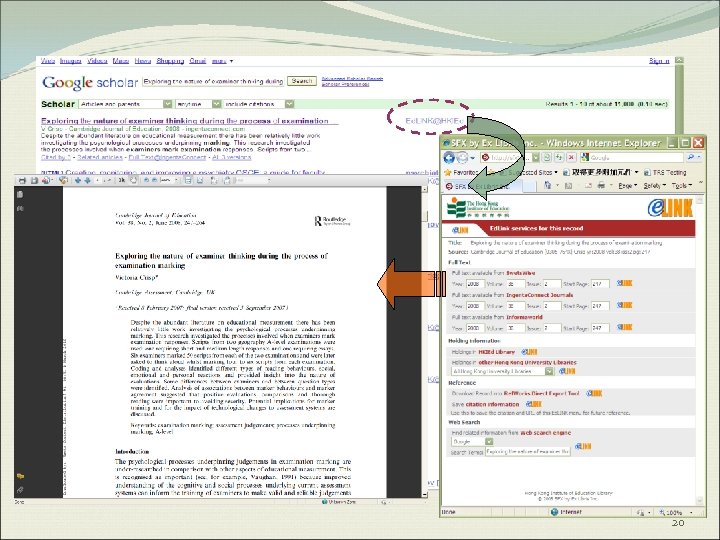Open the SwetsWise full text link

point(520,273)
